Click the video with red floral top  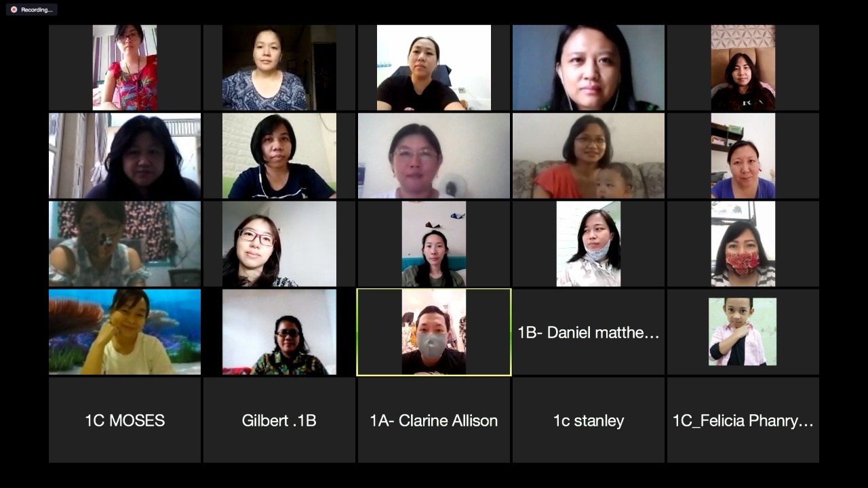coord(125,68)
